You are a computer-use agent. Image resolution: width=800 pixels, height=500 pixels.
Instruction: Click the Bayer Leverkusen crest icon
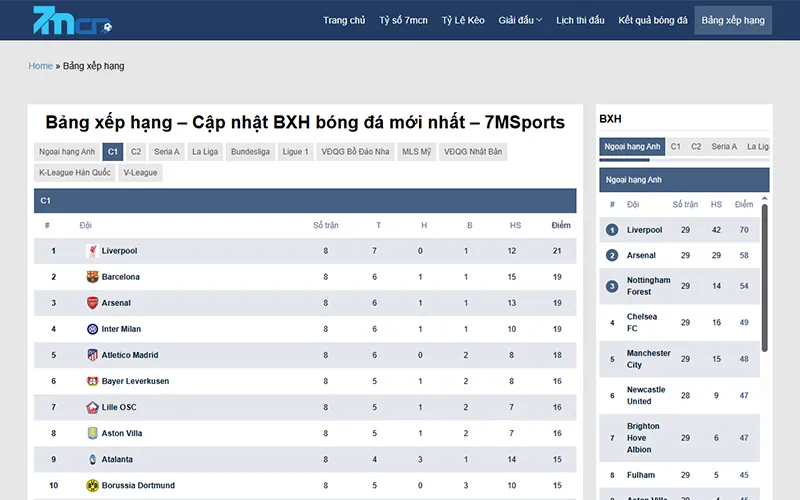(92, 381)
